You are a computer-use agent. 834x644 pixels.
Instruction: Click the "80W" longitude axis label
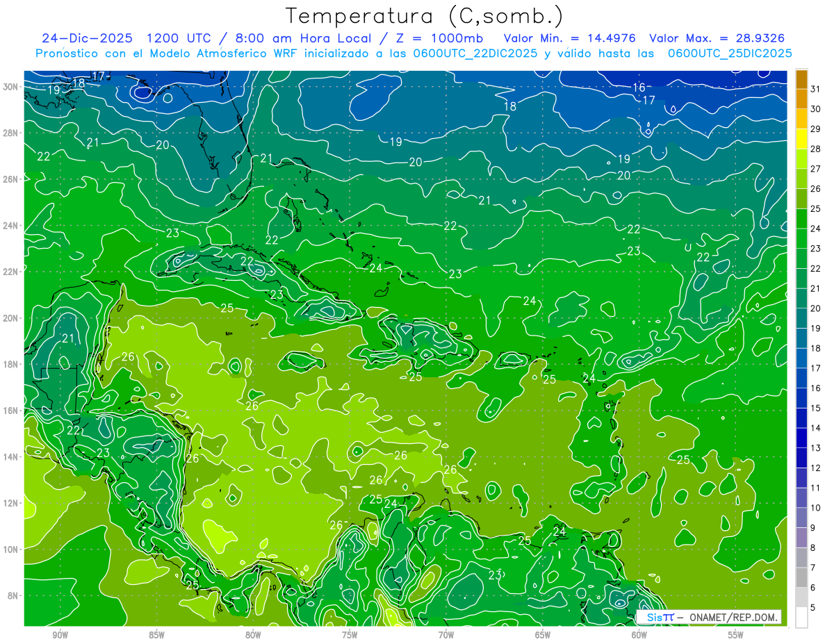[x=253, y=635]
